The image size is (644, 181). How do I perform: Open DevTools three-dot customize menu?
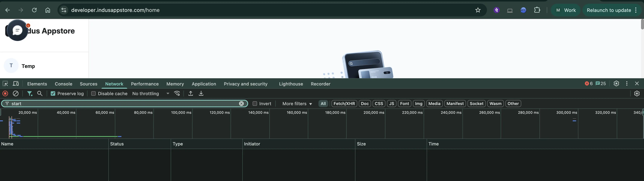pyautogui.click(x=627, y=84)
